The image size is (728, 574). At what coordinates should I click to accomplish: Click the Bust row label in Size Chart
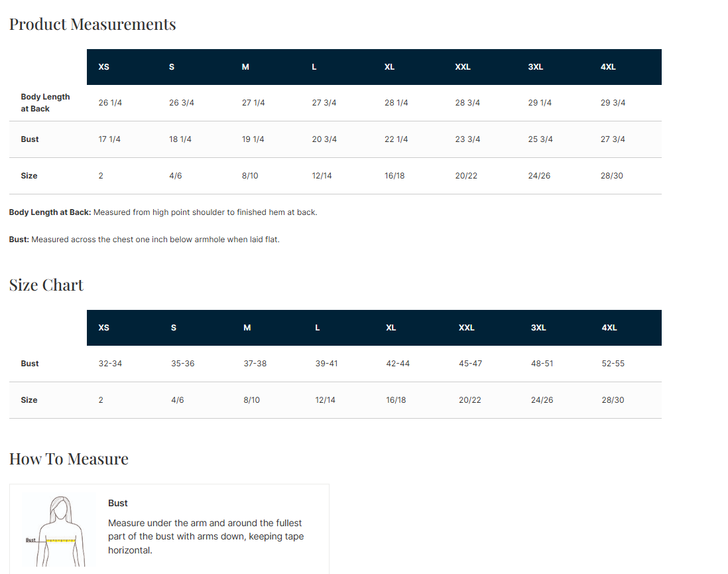click(30, 364)
